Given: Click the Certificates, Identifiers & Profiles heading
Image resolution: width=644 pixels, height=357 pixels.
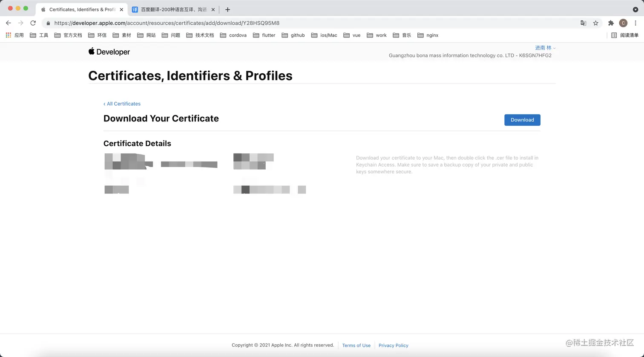Looking at the screenshot, I should (190, 76).
